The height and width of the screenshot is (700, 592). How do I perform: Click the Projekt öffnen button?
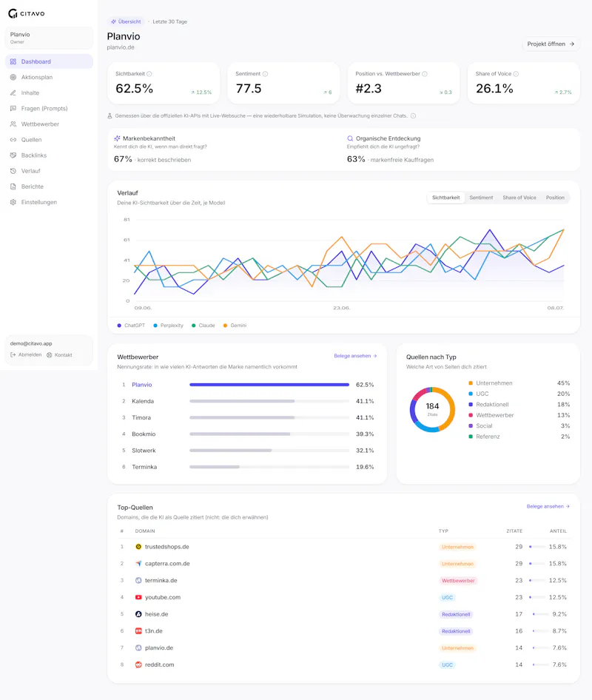(x=551, y=44)
